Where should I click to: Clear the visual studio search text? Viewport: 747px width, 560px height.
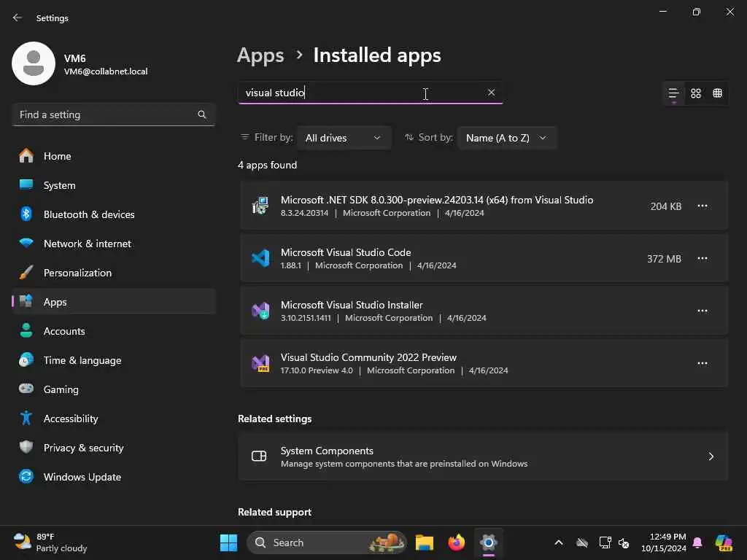click(491, 93)
